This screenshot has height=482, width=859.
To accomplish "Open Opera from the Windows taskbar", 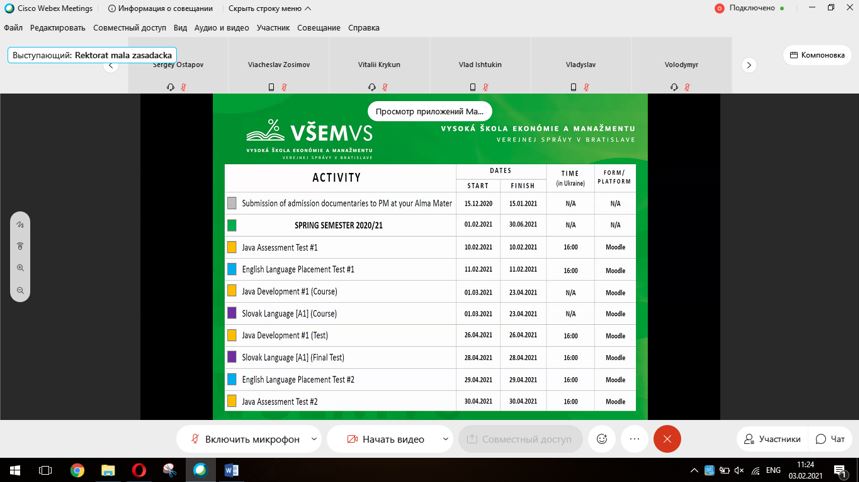I will (138, 470).
